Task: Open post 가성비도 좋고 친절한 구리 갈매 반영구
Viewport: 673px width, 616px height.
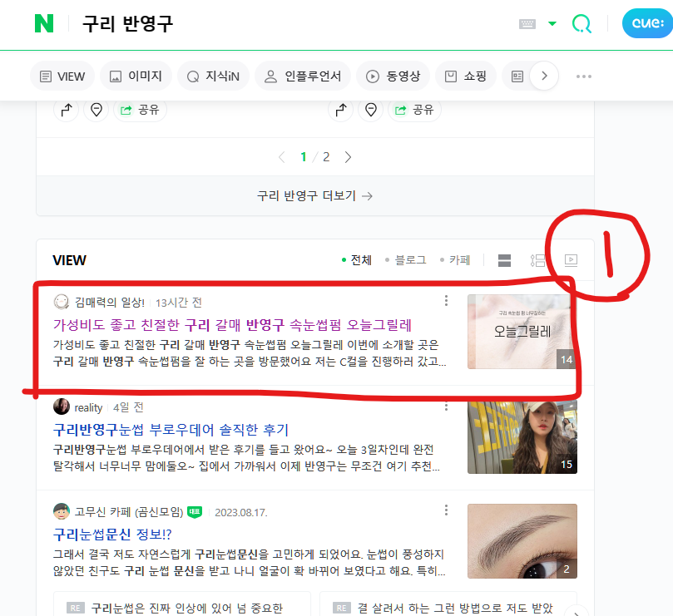Action: (232, 325)
